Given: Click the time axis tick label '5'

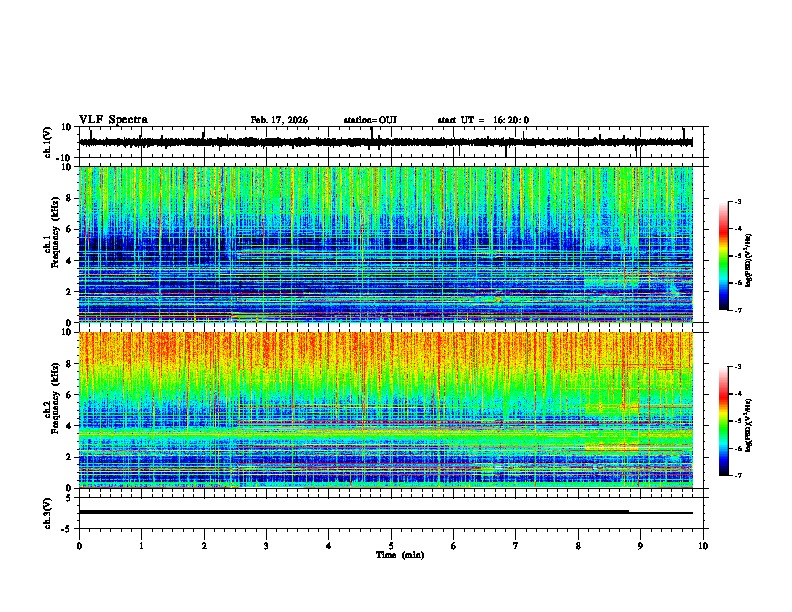Looking at the screenshot, I should (x=391, y=546).
